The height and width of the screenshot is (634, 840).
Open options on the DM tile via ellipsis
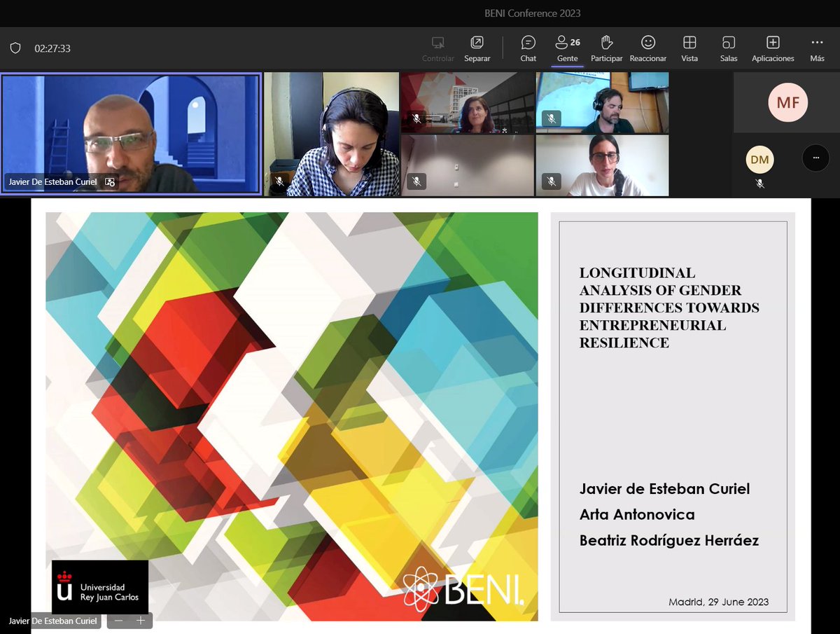point(815,158)
